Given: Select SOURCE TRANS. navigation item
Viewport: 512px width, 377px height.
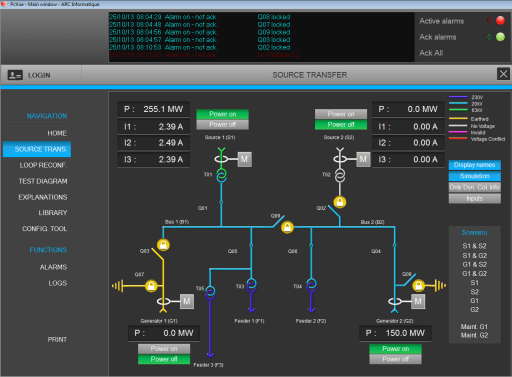Looking at the screenshot, I should click(37, 149).
